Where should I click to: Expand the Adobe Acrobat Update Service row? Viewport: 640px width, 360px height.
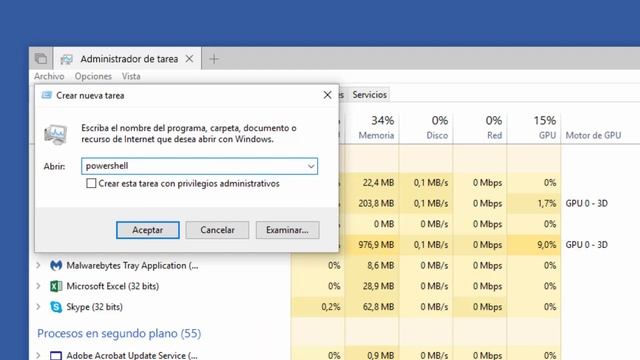point(38,355)
